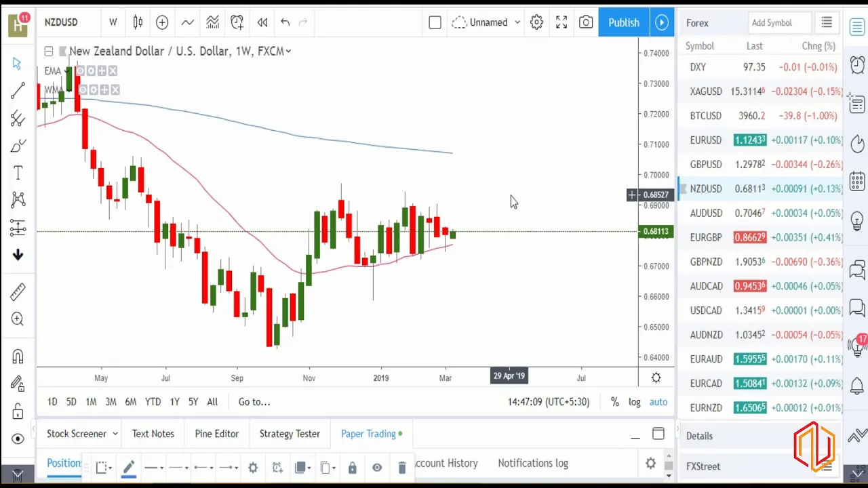Delete drawing with the trash icon

(401, 467)
